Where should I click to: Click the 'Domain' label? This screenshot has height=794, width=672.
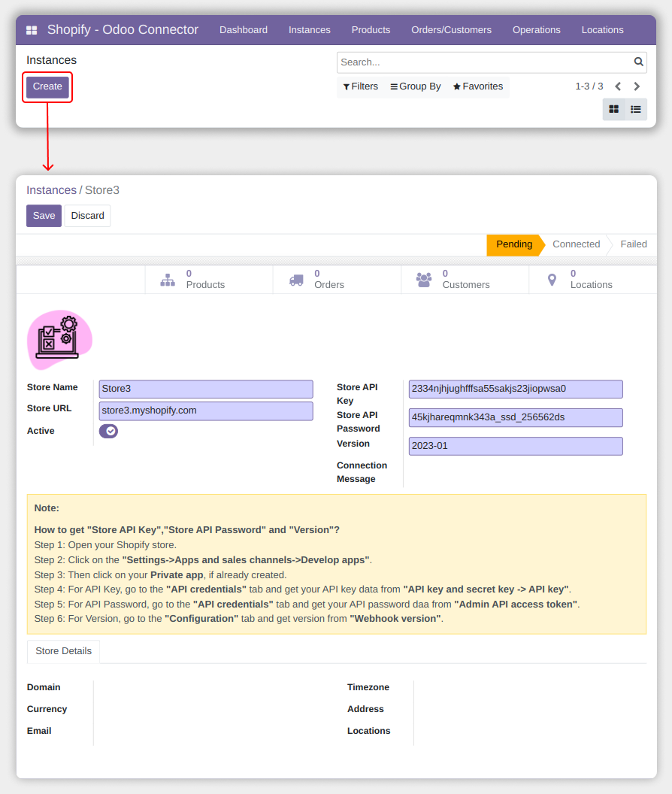tap(44, 688)
